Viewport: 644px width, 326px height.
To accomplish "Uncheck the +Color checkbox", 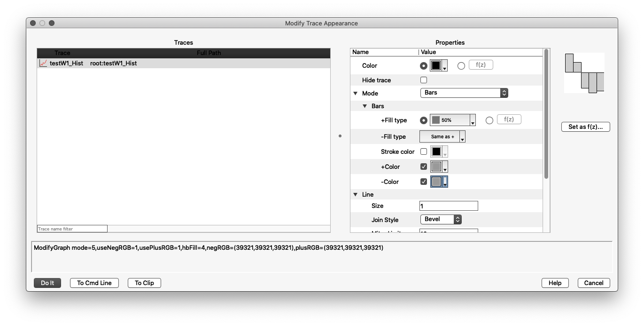I will 424,167.
